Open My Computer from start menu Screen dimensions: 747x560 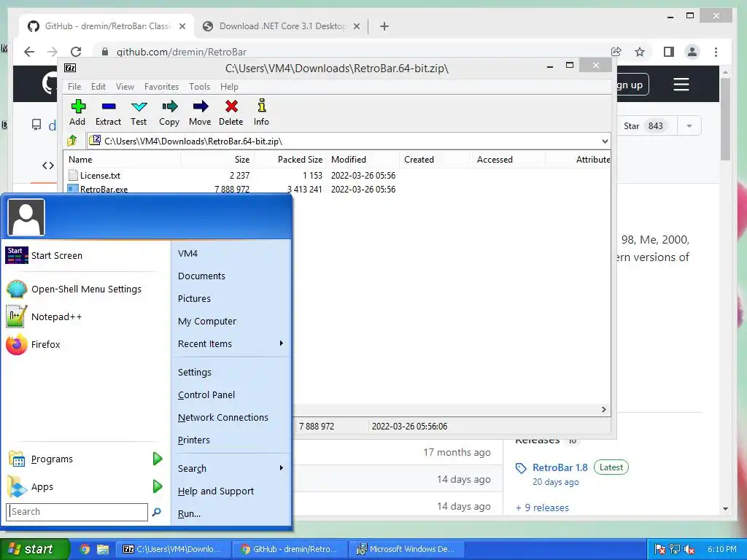click(x=207, y=321)
